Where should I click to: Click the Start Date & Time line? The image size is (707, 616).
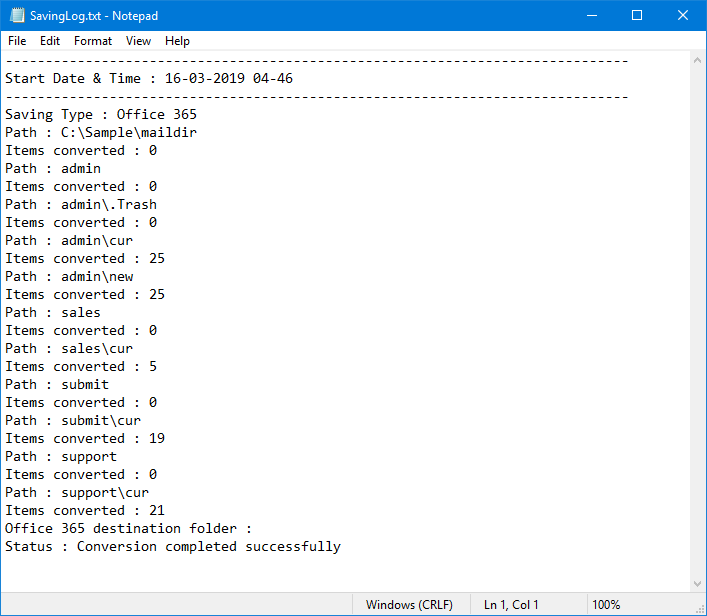pos(149,78)
